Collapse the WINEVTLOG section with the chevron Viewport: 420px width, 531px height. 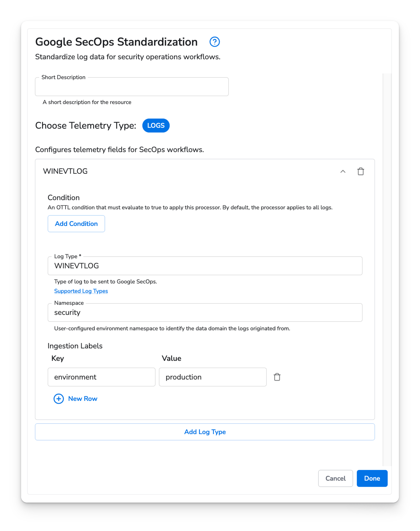point(343,171)
